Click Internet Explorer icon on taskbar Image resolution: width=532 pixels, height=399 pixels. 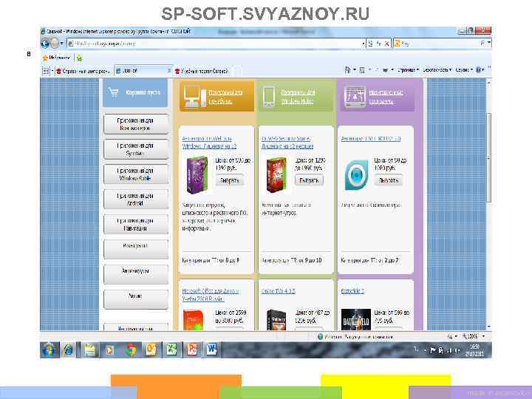coord(69,349)
